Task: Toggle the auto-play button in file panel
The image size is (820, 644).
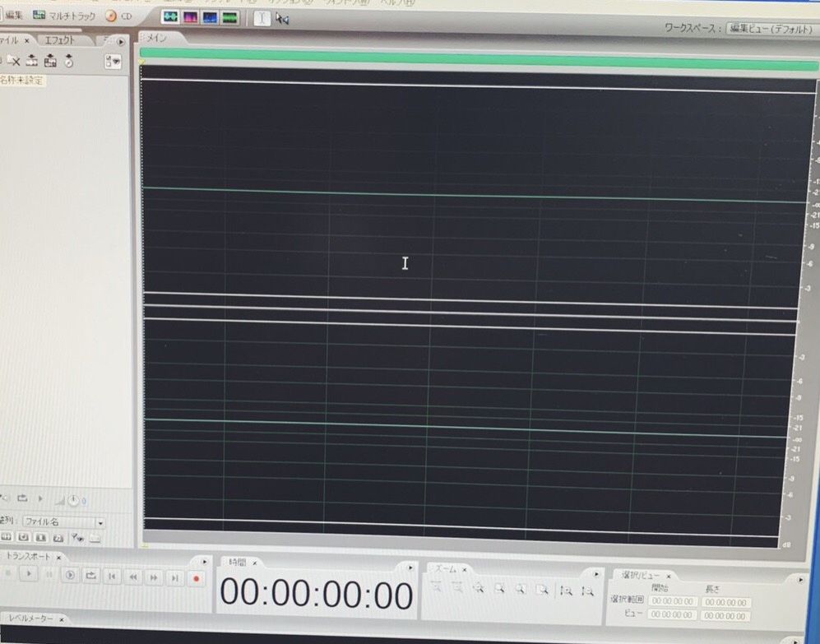Action: [39, 498]
